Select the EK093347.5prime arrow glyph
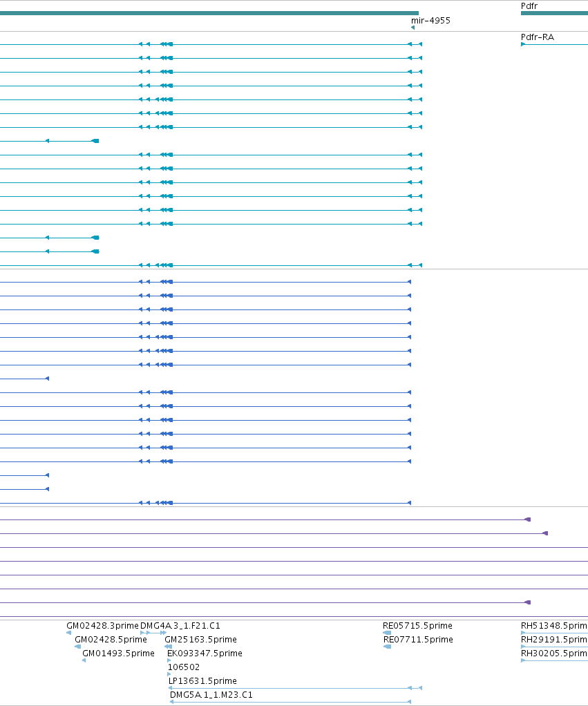The width and height of the screenshot is (588, 706). (169, 660)
